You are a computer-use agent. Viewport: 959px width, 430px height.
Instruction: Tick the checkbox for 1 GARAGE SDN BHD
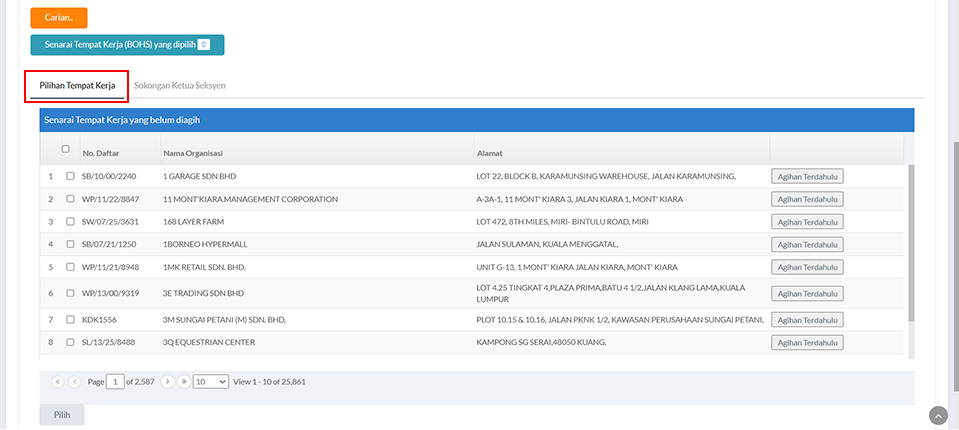(70, 176)
